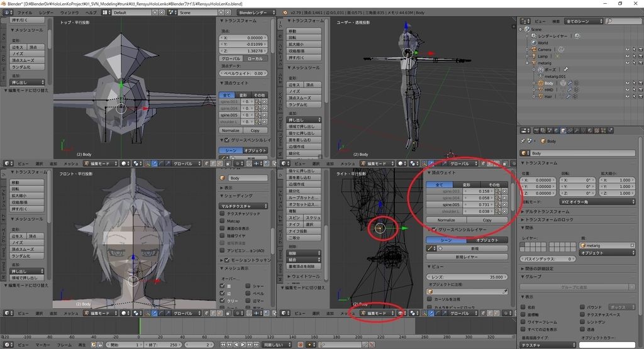Image resolution: width=644 pixels, height=349 pixels.
Task: Remove spine.003 weight with its X icon in Right view
Action: coord(504,191)
